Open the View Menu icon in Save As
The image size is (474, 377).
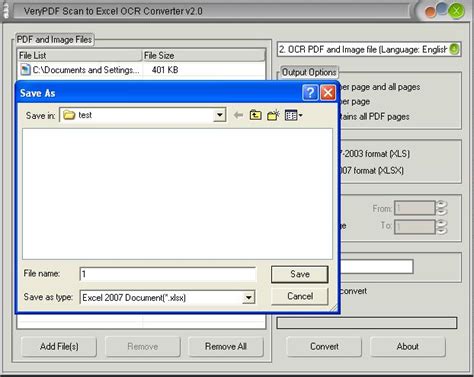293,115
